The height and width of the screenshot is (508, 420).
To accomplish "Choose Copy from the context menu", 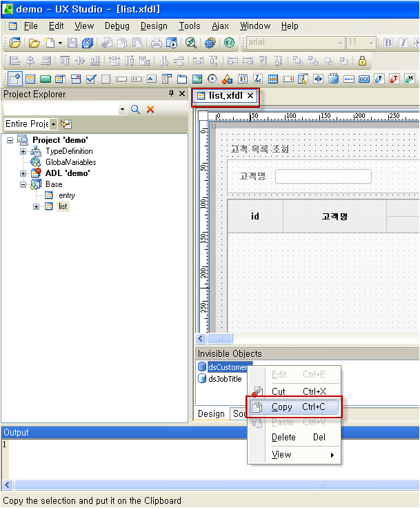I will click(281, 407).
